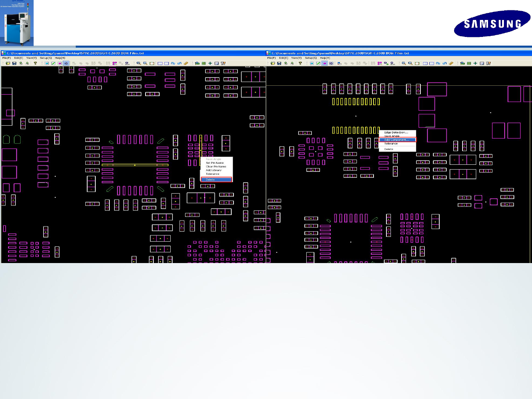The image size is (532, 399).
Task: Choose Edge Detection... from the context menu
Action: pos(396,132)
